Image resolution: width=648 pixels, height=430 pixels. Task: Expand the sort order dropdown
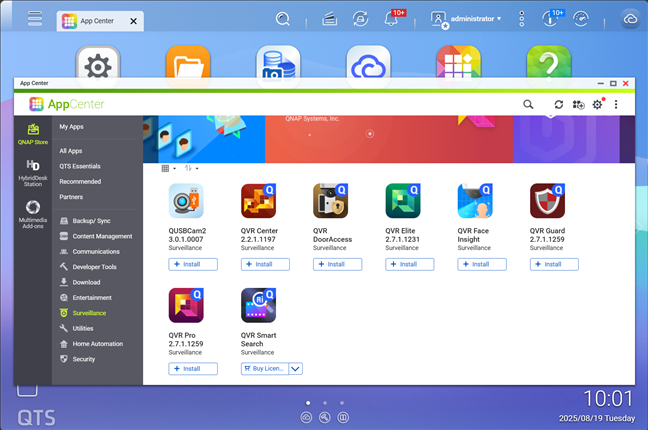pos(191,169)
